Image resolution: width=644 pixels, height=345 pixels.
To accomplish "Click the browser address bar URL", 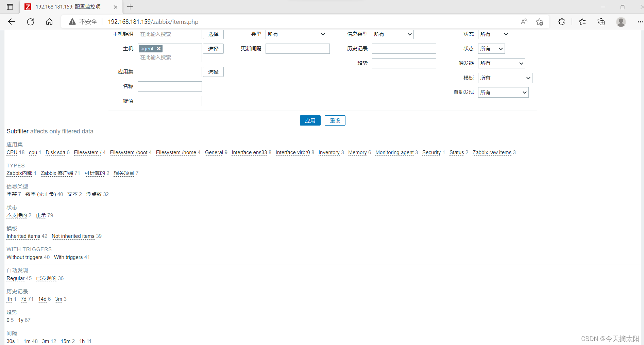I will pos(153,22).
